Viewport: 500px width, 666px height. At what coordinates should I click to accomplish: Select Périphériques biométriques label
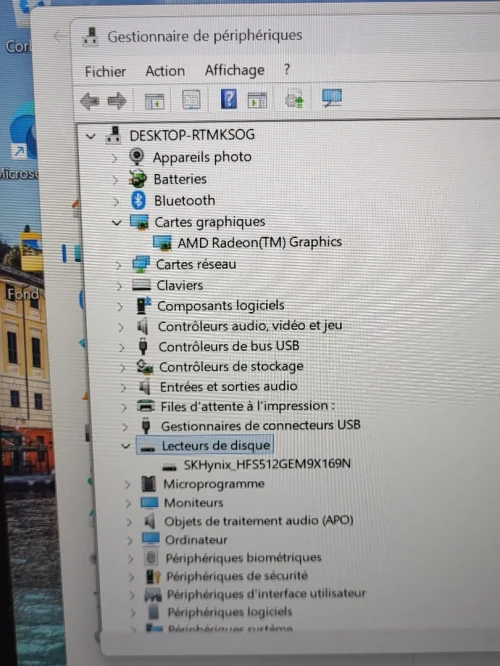(x=243, y=557)
